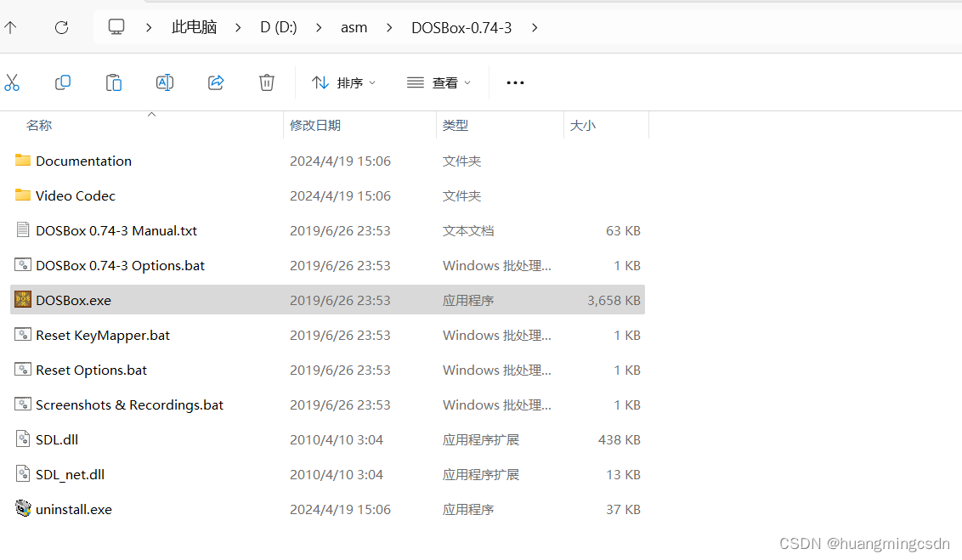The width and height of the screenshot is (962, 560).
Task: Click the computer icon in address bar
Action: pos(116,27)
